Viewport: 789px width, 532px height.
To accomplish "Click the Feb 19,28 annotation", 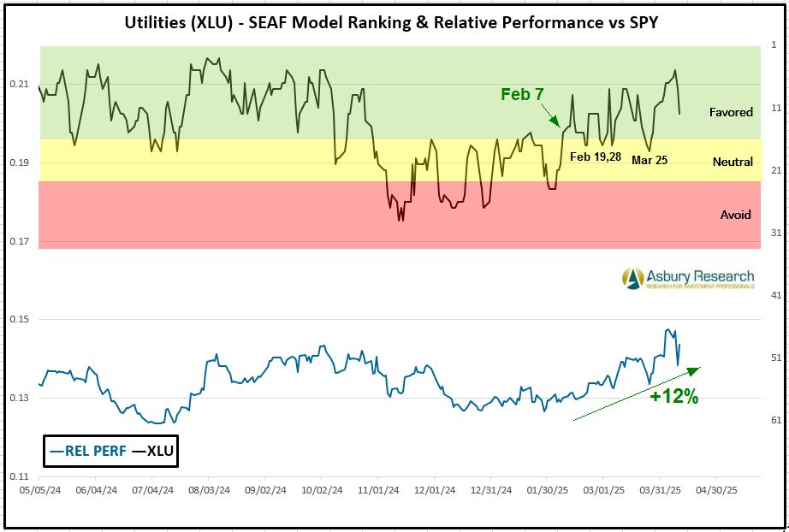I will pyautogui.click(x=596, y=156).
